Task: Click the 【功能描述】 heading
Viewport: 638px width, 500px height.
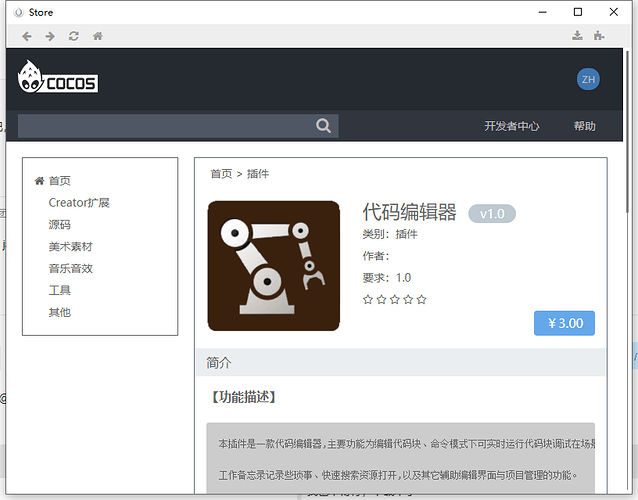Action: (243, 397)
